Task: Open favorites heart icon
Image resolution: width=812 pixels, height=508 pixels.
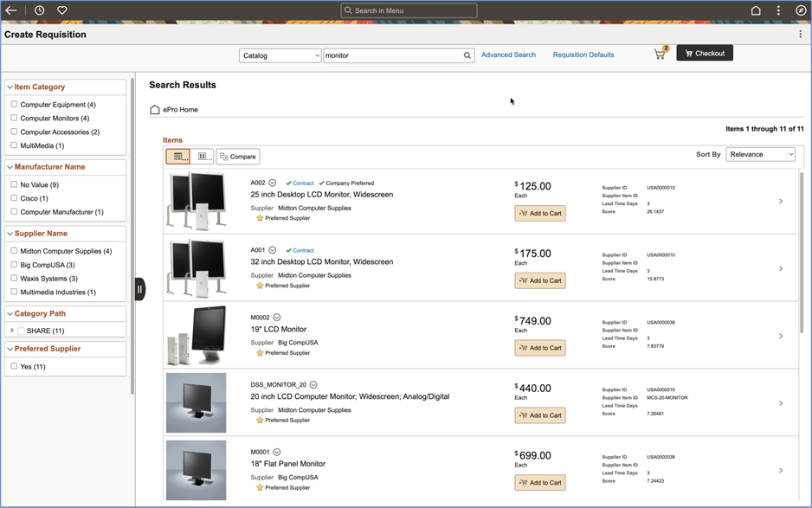Action: tap(62, 10)
